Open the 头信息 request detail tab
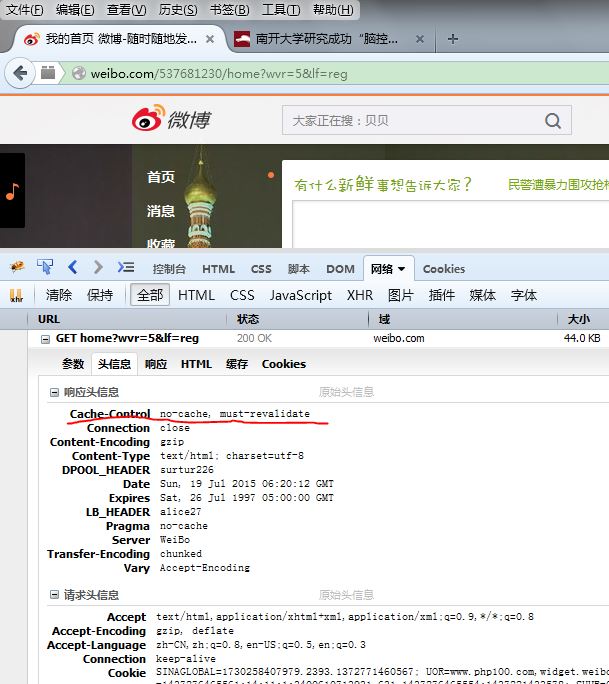Image resolution: width=609 pixels, height=684 pixels. pyautogui.click(x=114, y=364)
